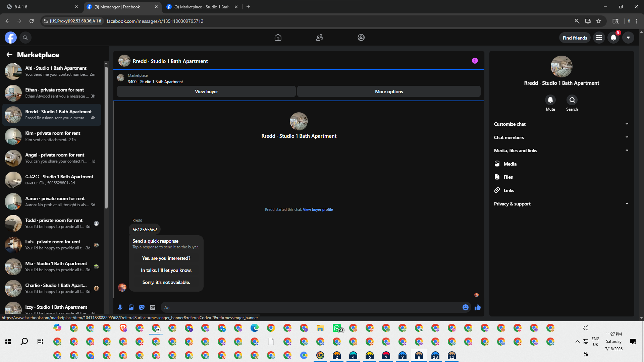The height and width of the screenshot is (362, 644).
Task: Open the emoji picker
Action: (466, 307)
